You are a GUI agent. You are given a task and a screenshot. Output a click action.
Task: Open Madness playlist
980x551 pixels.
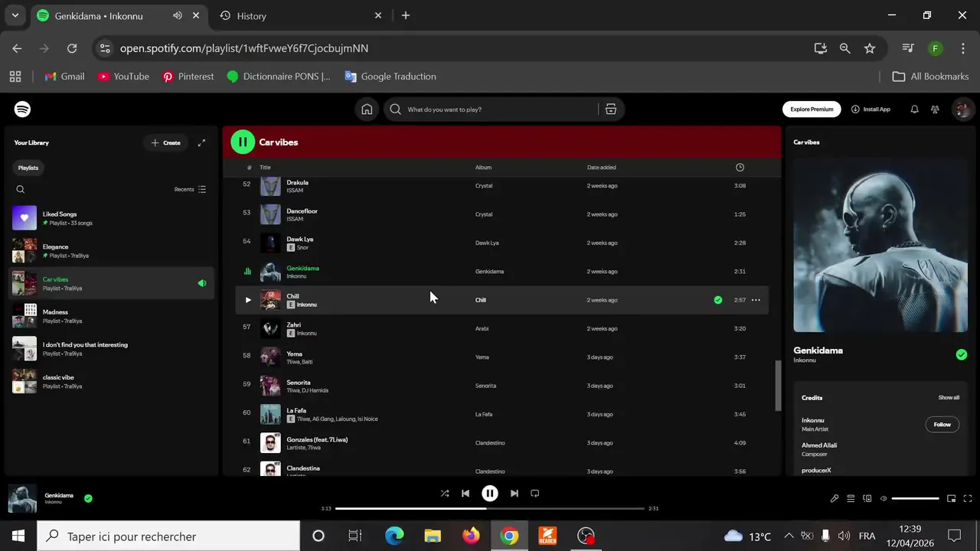111,316
